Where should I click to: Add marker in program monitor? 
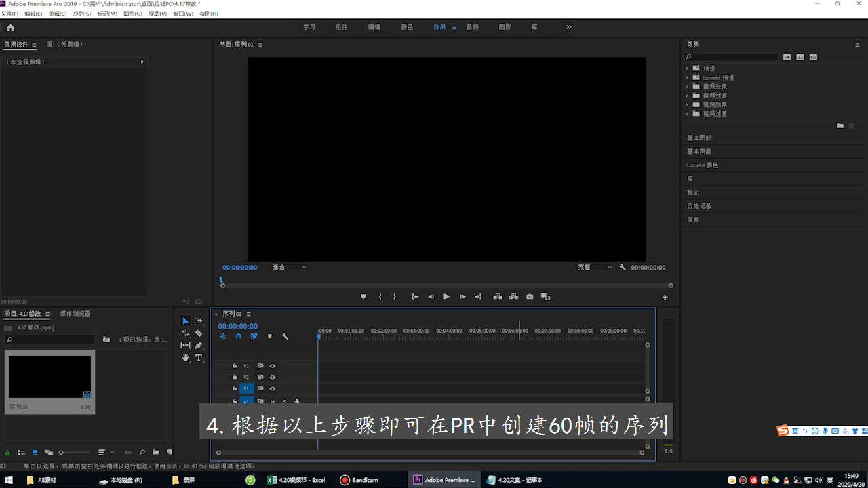tap(363, 297)
